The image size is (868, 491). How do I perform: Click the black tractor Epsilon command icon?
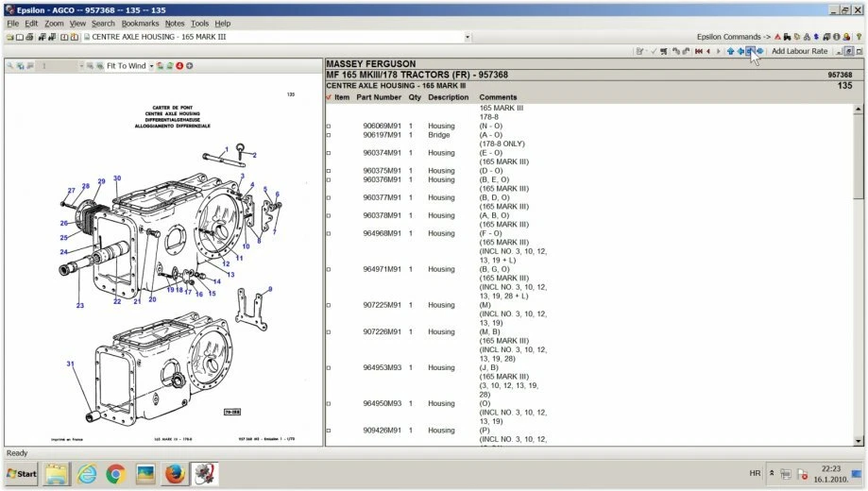click(787, 37)
